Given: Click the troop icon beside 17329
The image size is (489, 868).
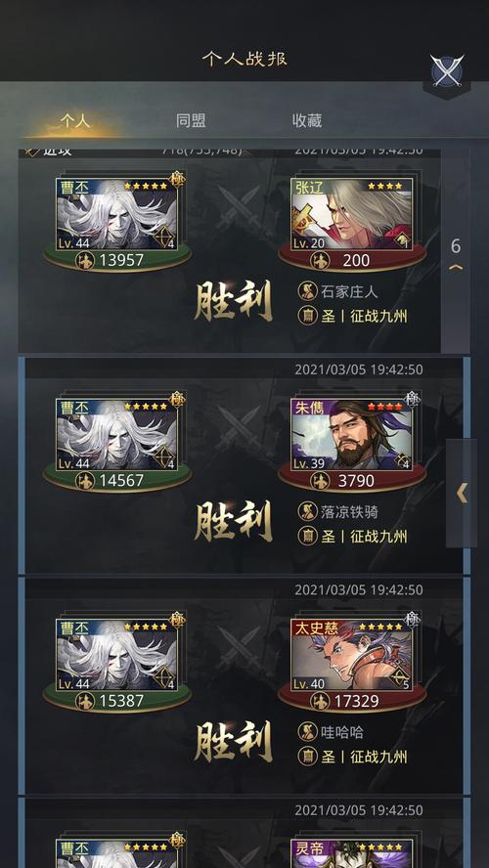Looking at the screenshot, I should [320, 701].
